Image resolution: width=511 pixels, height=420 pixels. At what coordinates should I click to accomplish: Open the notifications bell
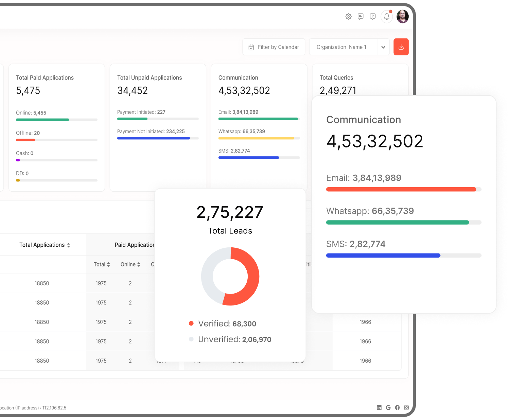pyautogui.click(x=387, y=17)
